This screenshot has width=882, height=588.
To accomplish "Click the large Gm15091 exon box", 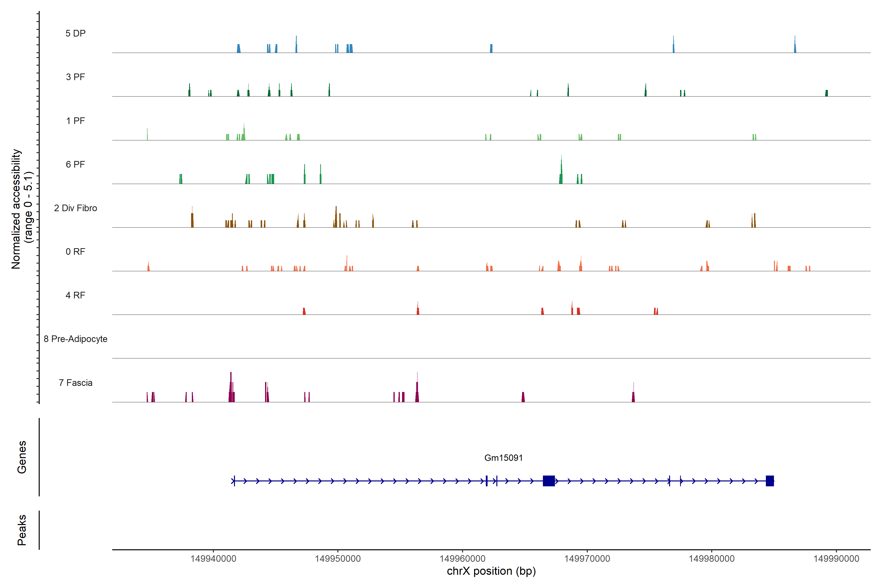I will [x=549, y=481].
